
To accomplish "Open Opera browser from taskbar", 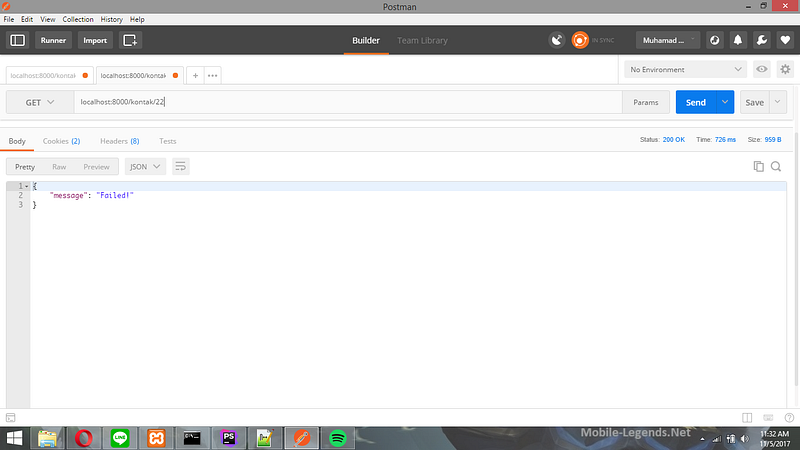I will coord(84,438).
